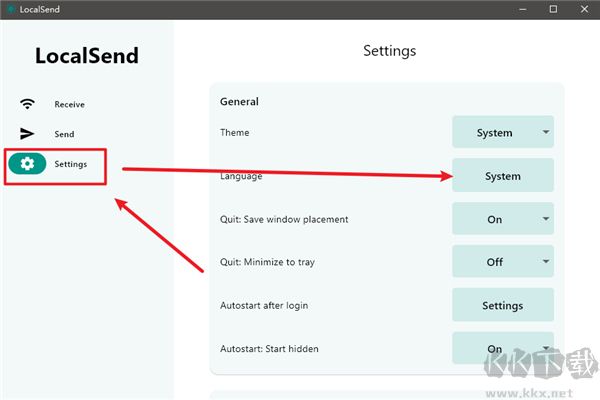Screen dimensions: 600x400
Task: Click the Settings gear icon in sidebar
Action: (x=27, y=164)
